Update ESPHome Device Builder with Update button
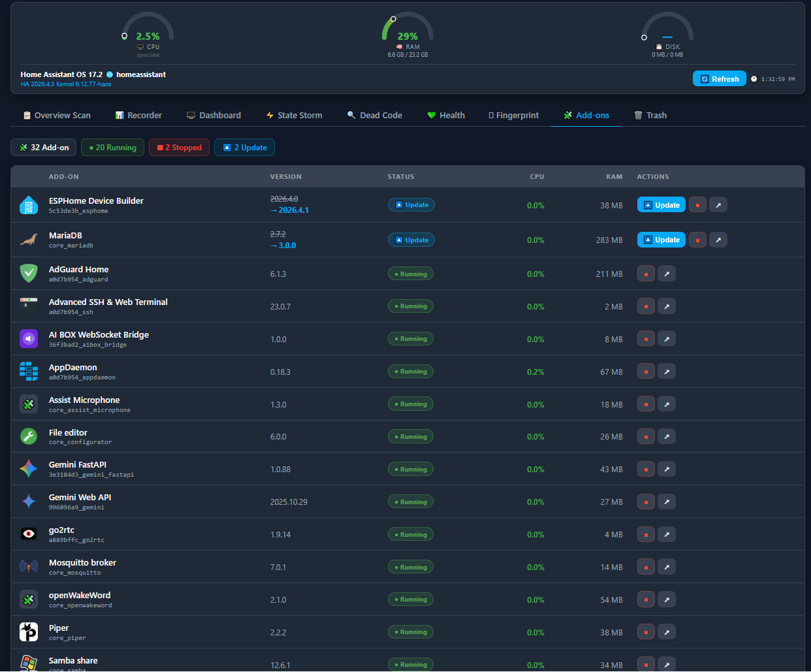The height and width of the screenshot is (672, 811). [x=661, y=205]
